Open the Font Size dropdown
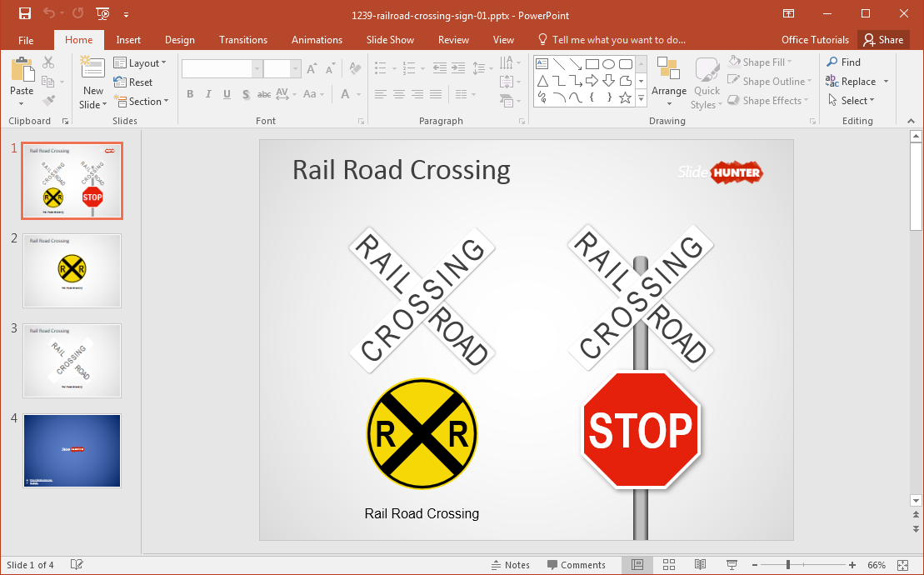Screen dimensions: 924x575 tap(293, 68)
